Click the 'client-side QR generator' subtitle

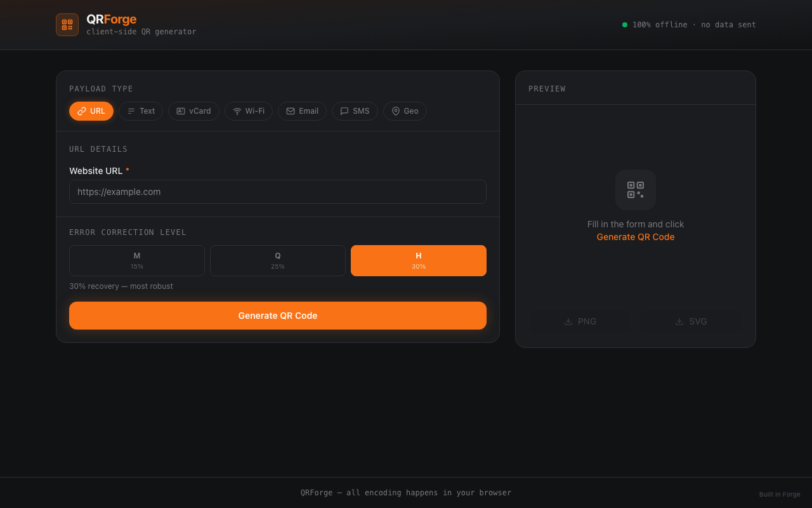pos(141,32)
